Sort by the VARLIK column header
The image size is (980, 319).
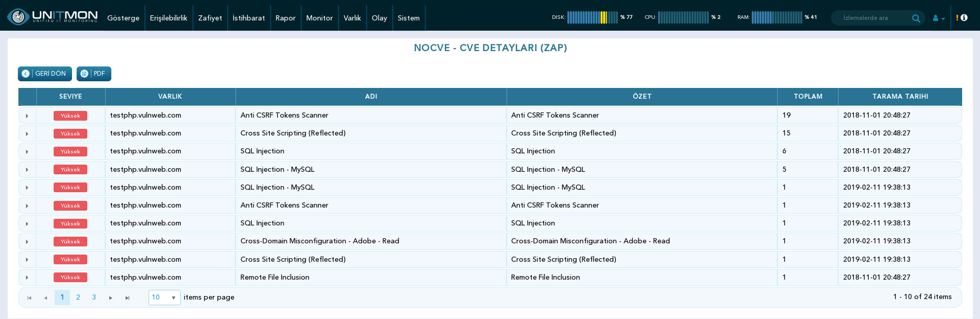pos(170,97)
